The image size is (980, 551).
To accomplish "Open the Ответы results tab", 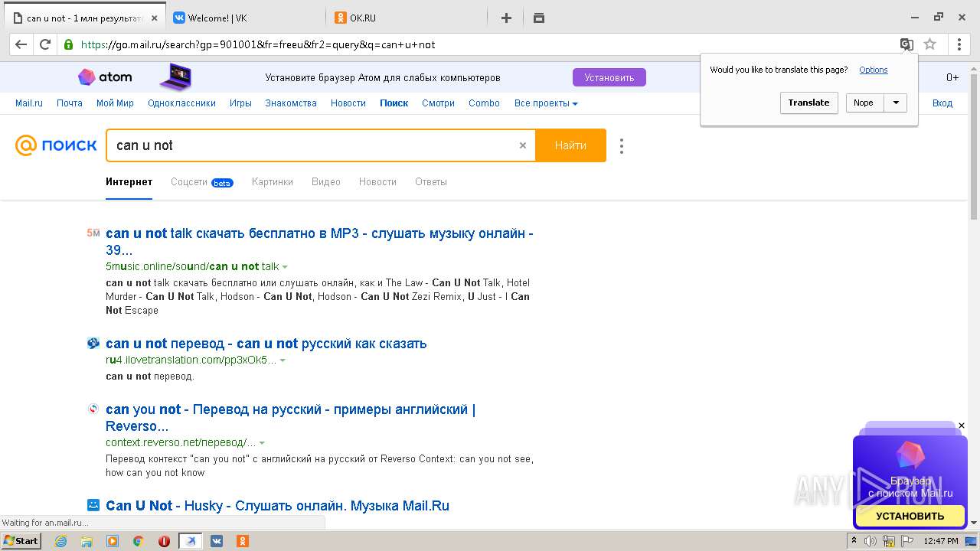I will point(431,182).
